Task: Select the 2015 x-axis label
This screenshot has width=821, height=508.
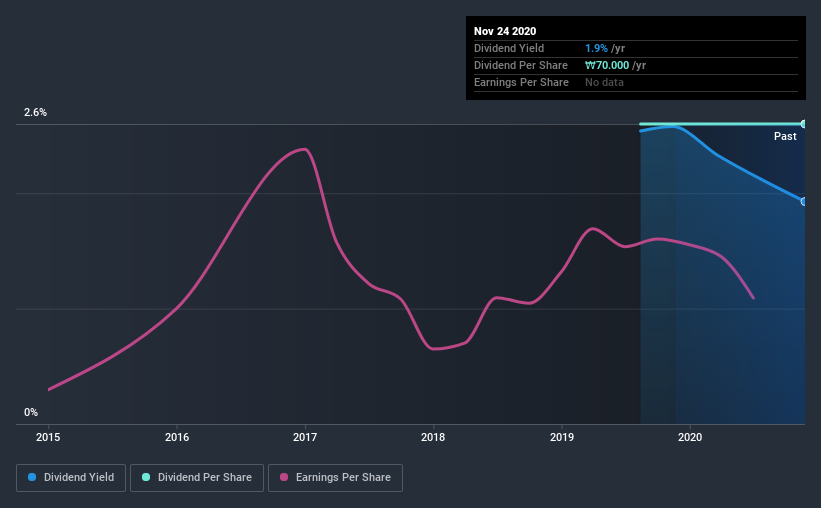Action: (x=48, y=437)
